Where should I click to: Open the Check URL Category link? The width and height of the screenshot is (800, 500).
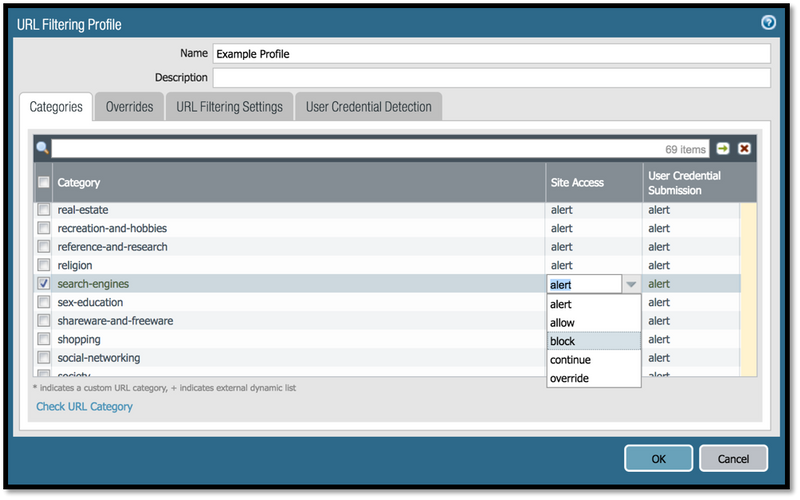tap(84, 407)
